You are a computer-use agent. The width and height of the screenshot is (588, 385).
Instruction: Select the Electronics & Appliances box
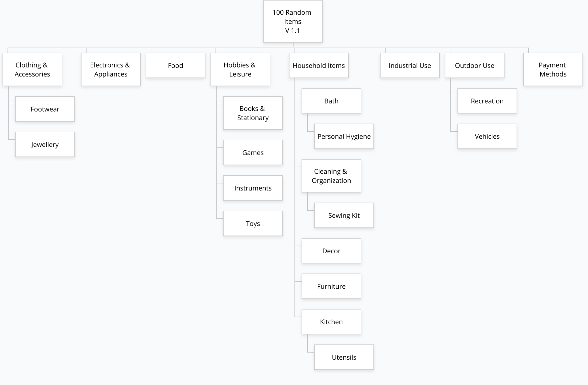[111, 69]
